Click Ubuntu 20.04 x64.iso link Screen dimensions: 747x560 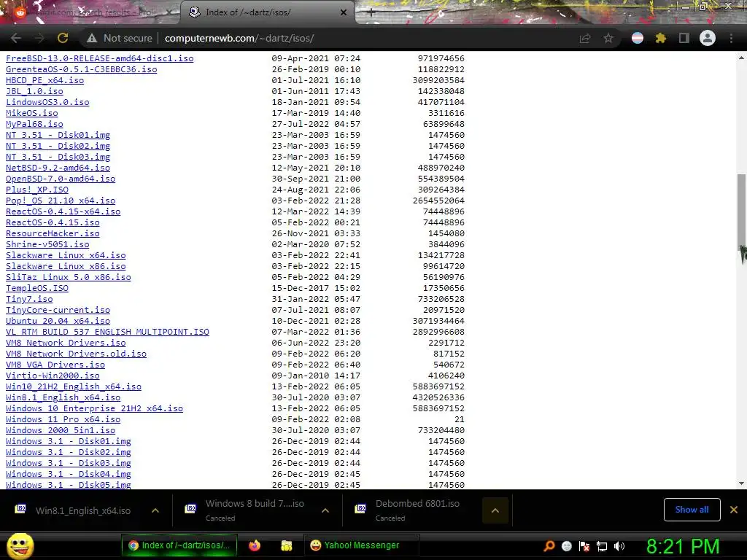[58, 322]
